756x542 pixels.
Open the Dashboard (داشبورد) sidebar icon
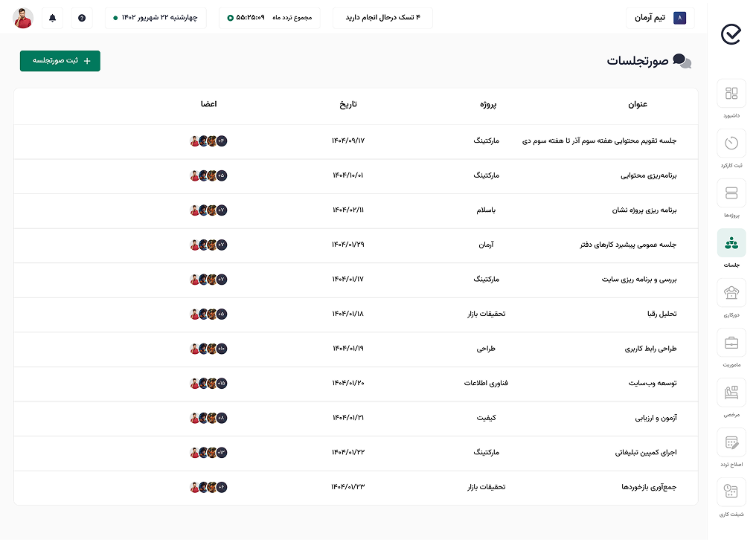(x=731, y=93)
